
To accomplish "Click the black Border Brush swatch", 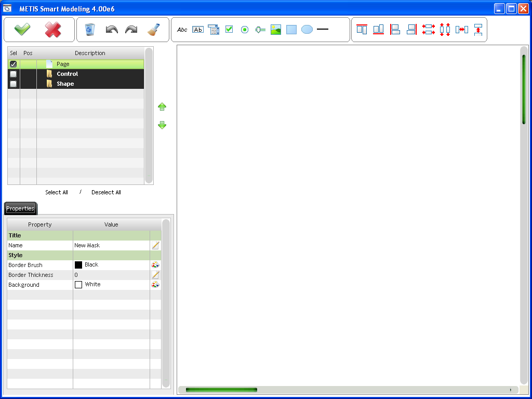I will tap(78, 265).
